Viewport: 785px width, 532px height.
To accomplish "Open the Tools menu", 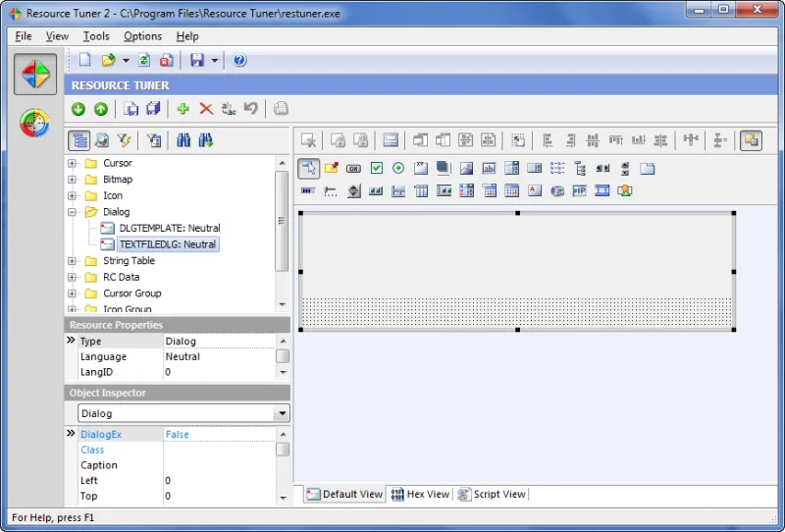I will (x=96, y=36).
